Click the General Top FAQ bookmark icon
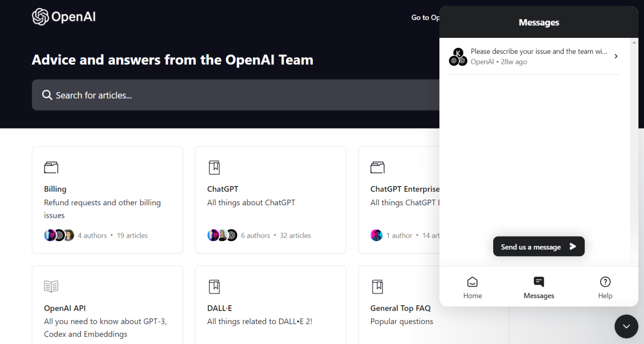Screen dimensions: 644x344 pyautogui.click(x=377, y=287)
